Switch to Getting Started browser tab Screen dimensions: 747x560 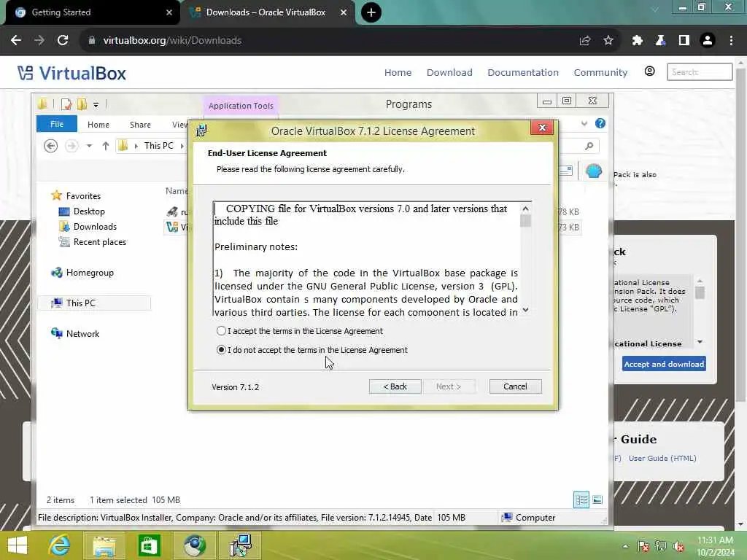pos(93,12)
